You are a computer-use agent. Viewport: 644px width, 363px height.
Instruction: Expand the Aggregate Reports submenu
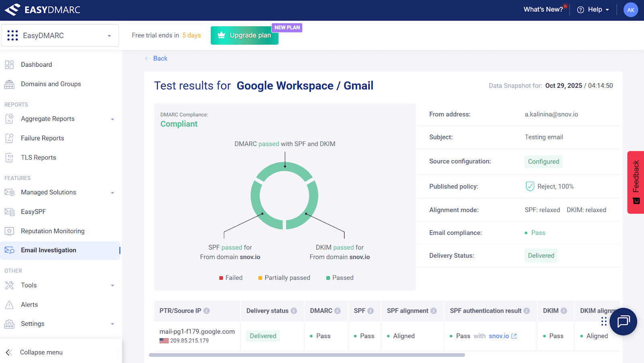click(x=112, y=119)
